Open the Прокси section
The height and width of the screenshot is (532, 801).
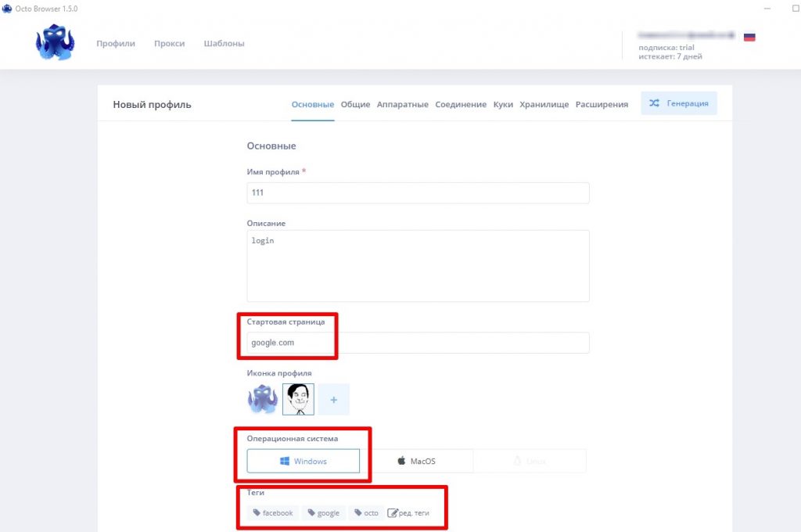click(x=170, y=44)
